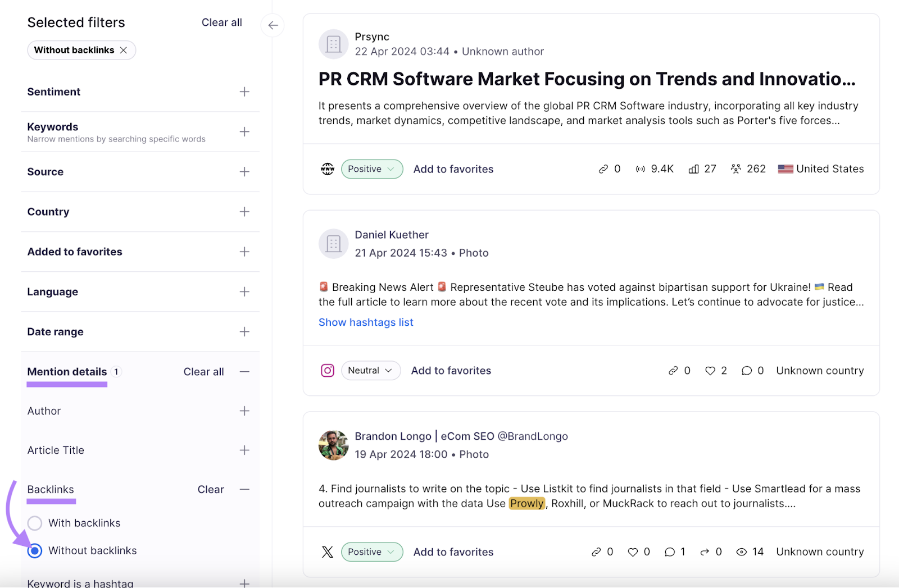Click Clear all above the selected filters
The width and height of the screenshot is (899, 588).
pos(221,22)
